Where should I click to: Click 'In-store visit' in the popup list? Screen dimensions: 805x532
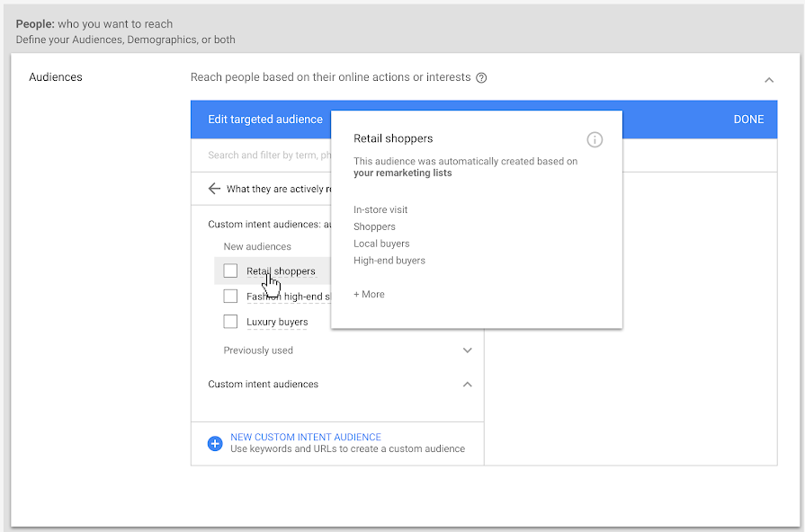(380, 210)
